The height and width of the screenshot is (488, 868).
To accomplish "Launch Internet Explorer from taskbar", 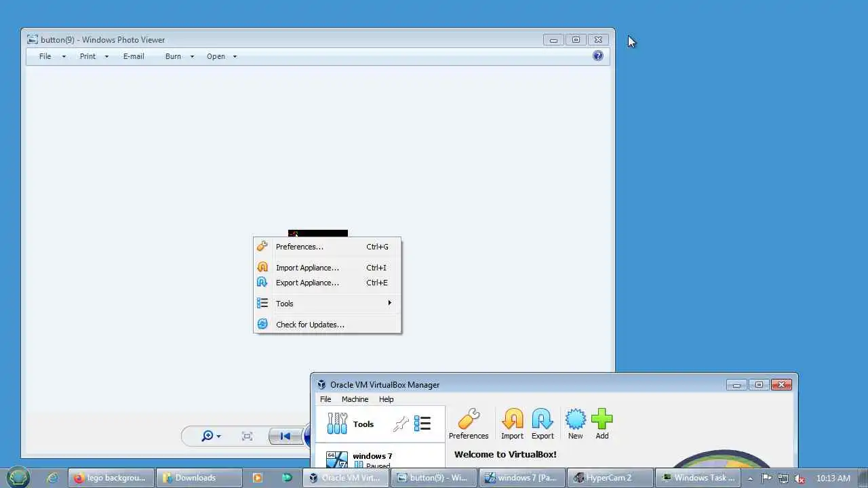I will coord(52,478).
